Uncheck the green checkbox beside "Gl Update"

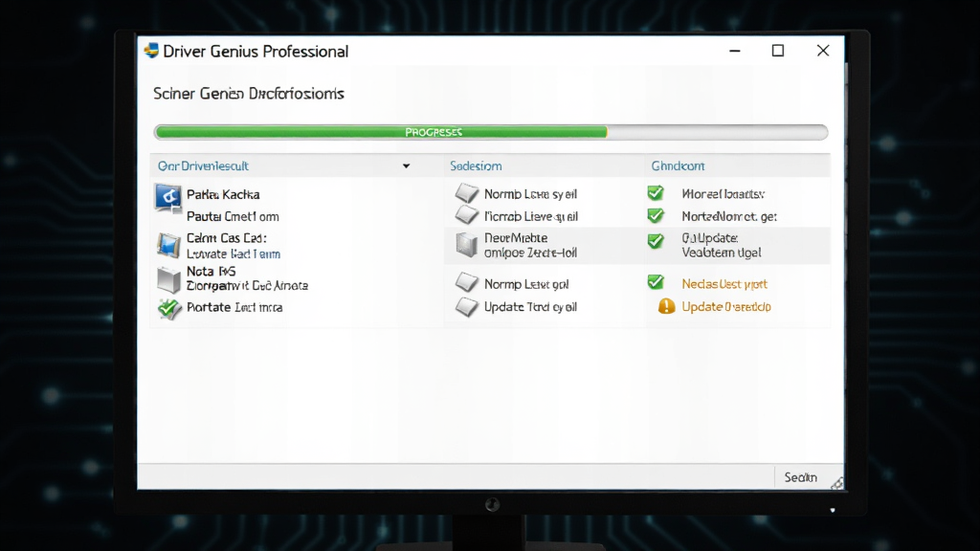click(x=656, y=240)
